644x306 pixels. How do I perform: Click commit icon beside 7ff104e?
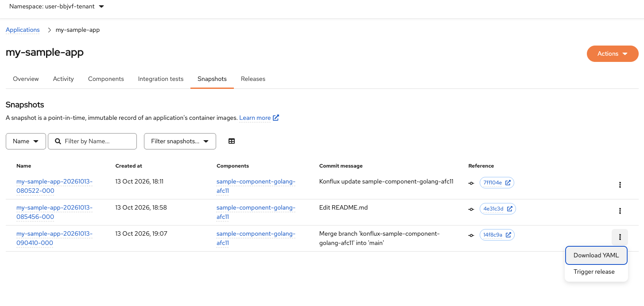point(471,183)
